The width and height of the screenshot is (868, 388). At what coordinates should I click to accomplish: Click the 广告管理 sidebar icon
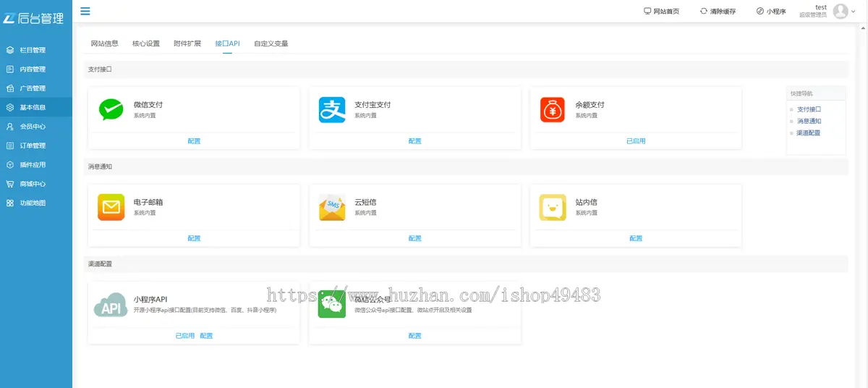pos(10,88)
